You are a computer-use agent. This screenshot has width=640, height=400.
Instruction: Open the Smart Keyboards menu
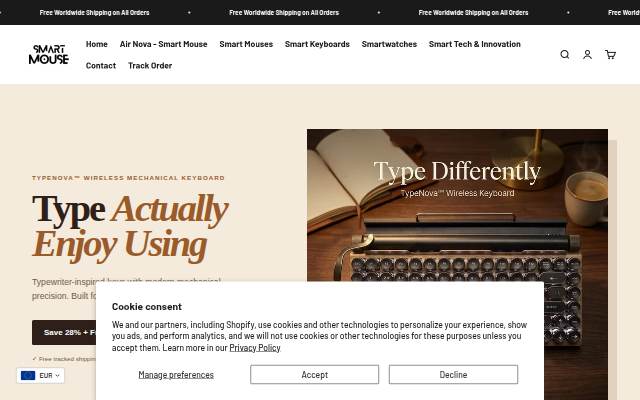tap(317, 44)
